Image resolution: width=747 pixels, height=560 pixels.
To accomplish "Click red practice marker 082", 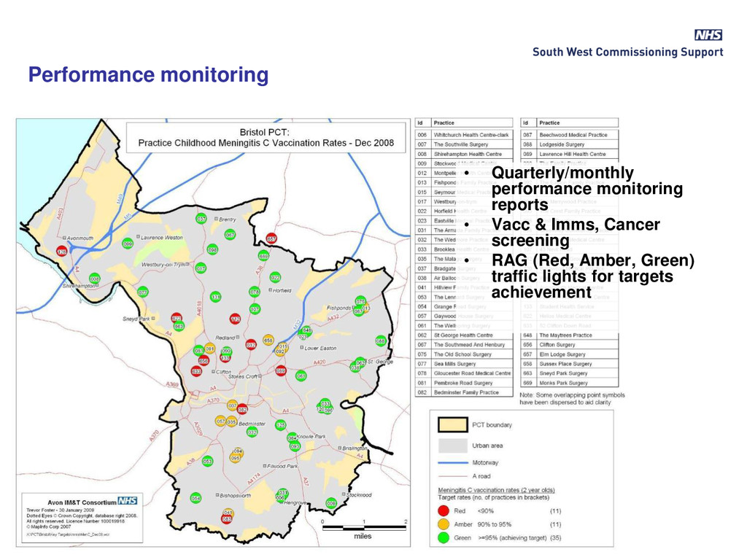I will click(242, 409).
